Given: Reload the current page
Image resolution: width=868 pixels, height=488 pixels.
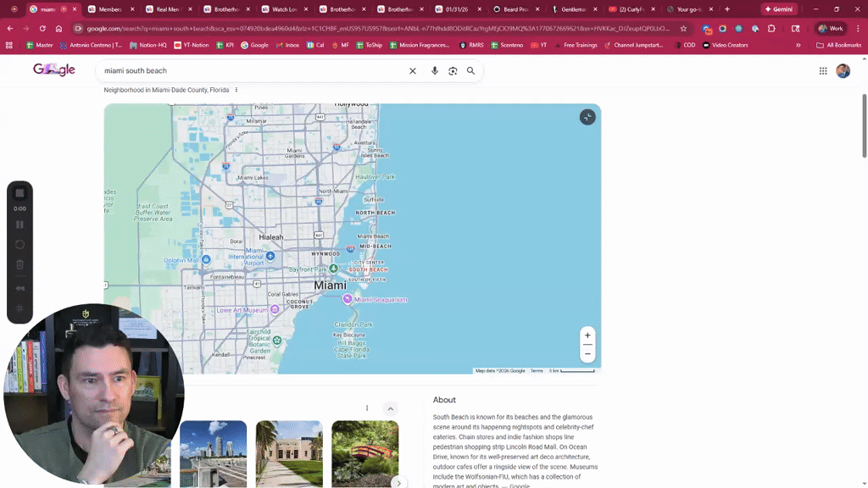Looking at the screenshot, I should pos(42,28).
